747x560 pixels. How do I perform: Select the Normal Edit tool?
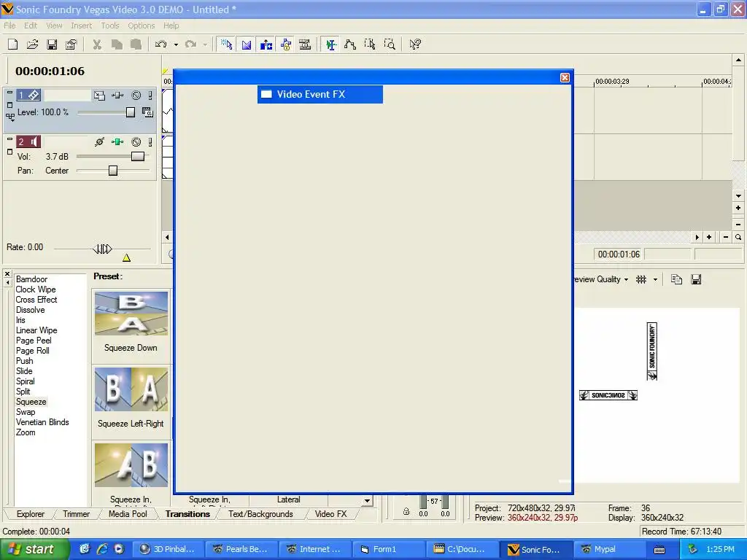click(x=330, y=44)
